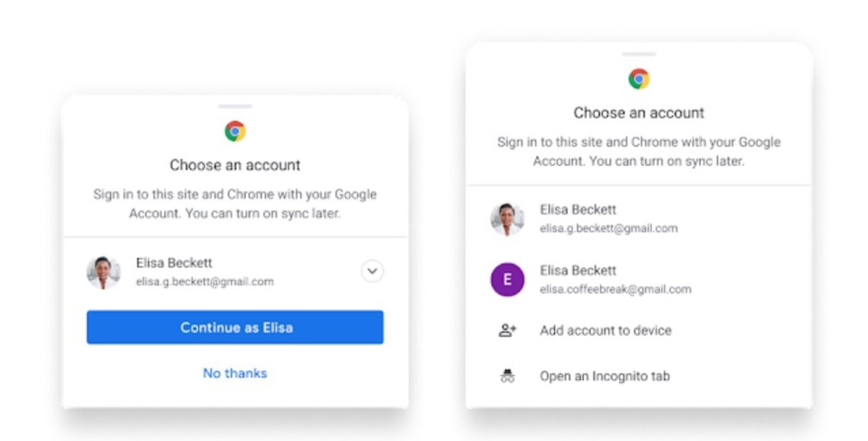Click the left dialog's Choose an account title

tap(235, 165)
